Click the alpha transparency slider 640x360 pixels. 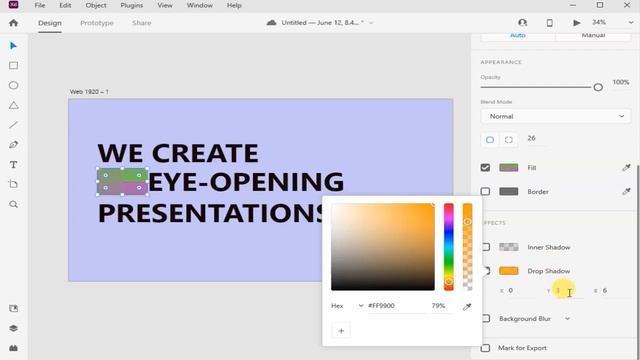pos(467,247)
